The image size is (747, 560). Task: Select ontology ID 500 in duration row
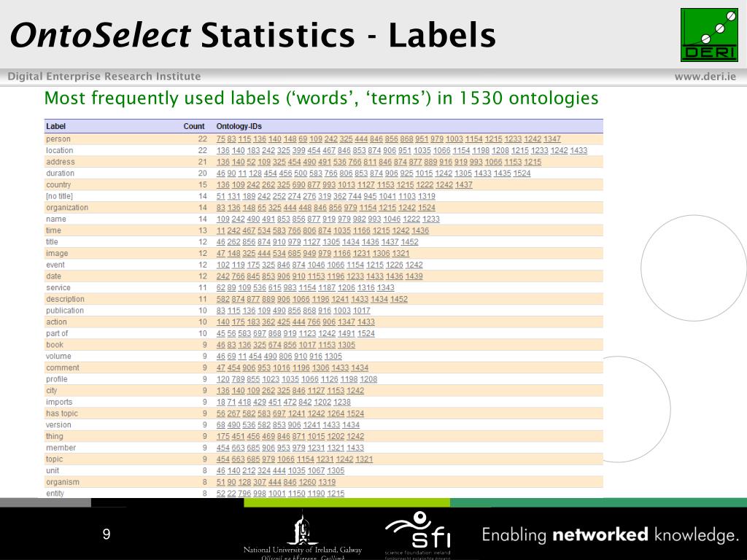[301, 174]
